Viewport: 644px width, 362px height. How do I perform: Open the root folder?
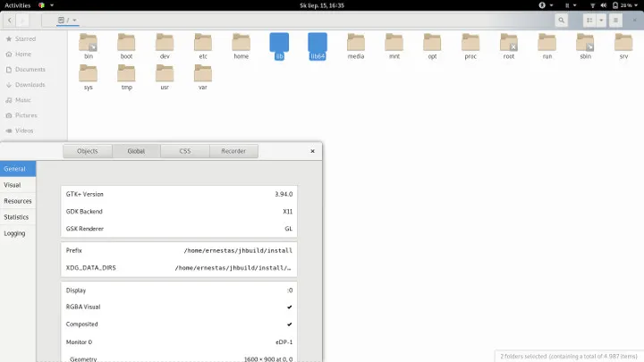pyautogui.click(x=509, y=43)
